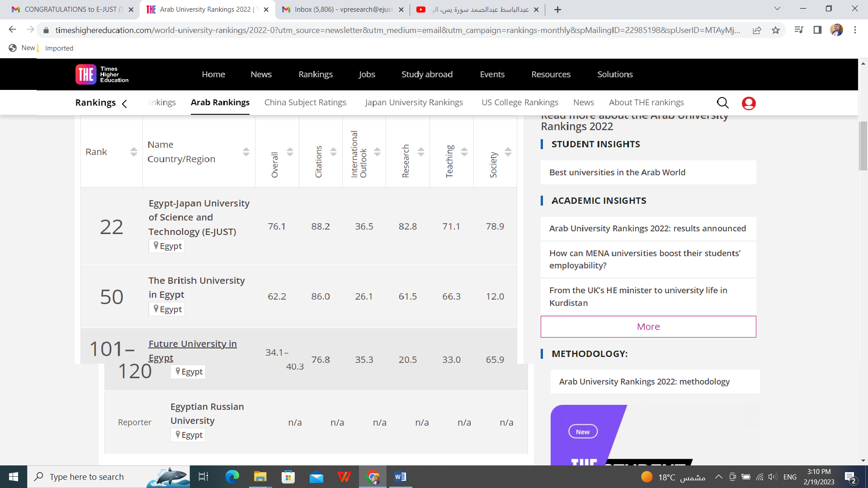The height and width of the screenshot is (488, 868).
Task: Switch to the YouTube browser tab
Action: coord(477,9)
